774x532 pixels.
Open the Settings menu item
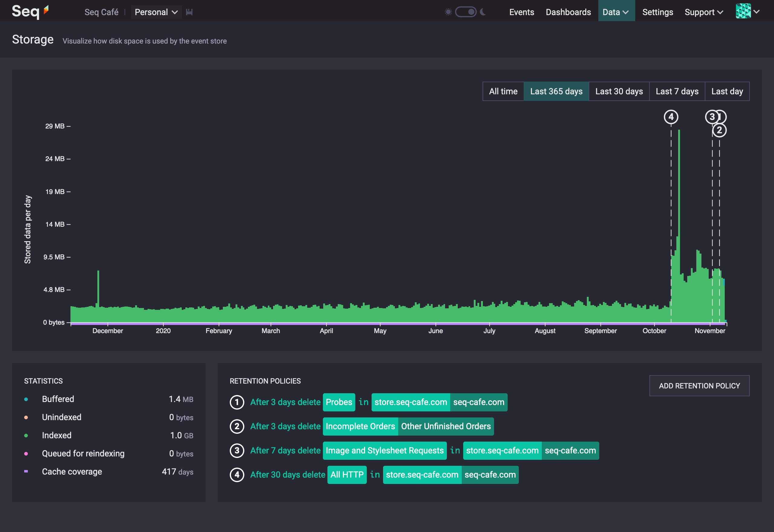[657, 12]
